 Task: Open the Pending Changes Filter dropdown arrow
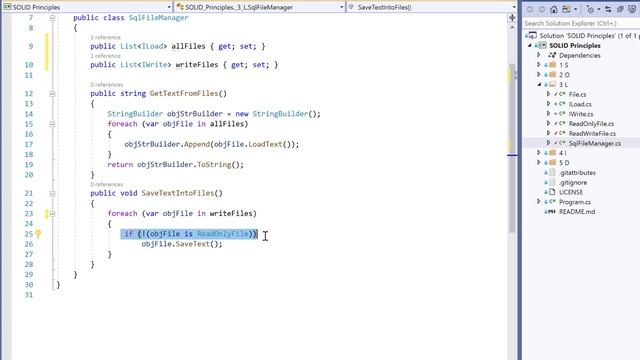point(598,9)
